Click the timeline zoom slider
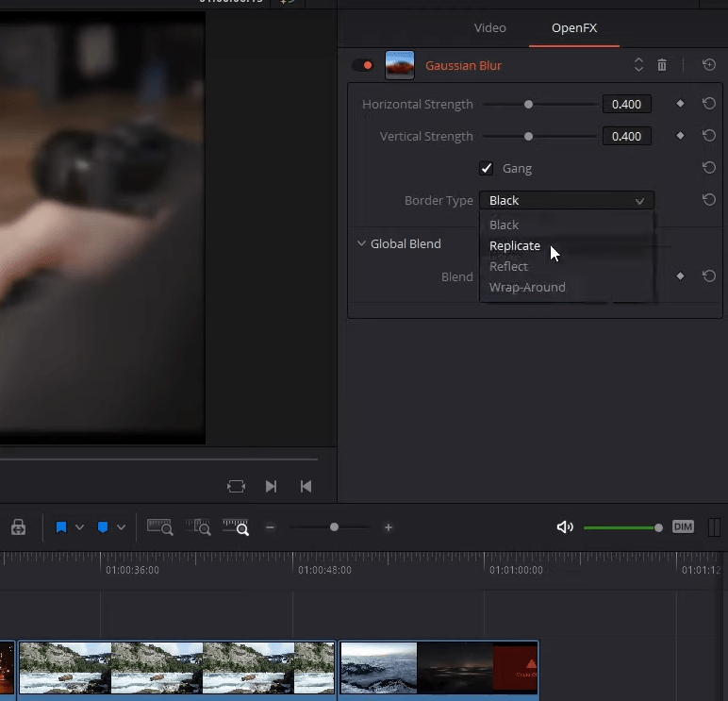728x701 pixels. pyautogui.click(x=331, y=527)
